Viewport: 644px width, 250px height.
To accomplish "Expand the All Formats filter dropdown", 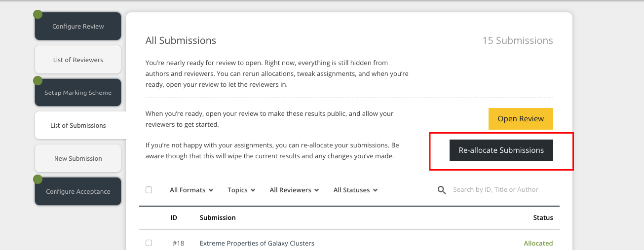I will click(x=191, y=190).
